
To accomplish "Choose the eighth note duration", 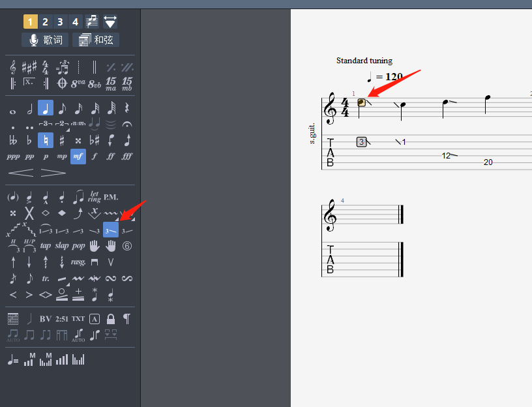I will tap(62, 108).
